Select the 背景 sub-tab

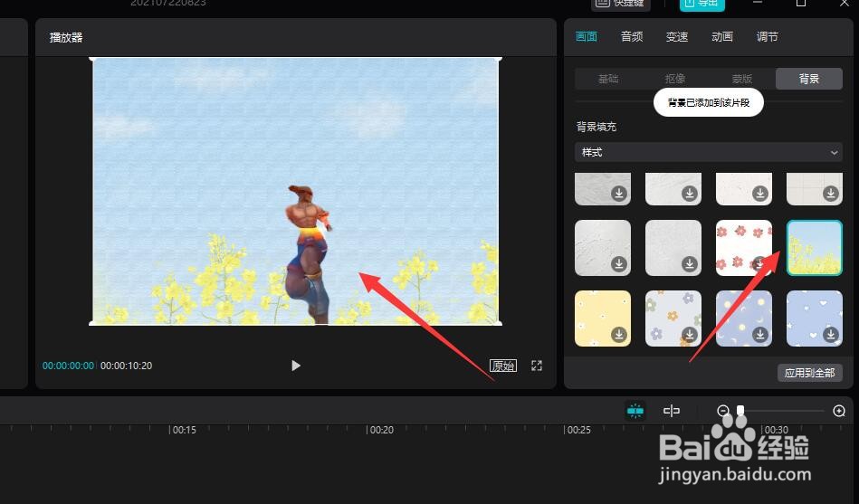coord(809,79)
